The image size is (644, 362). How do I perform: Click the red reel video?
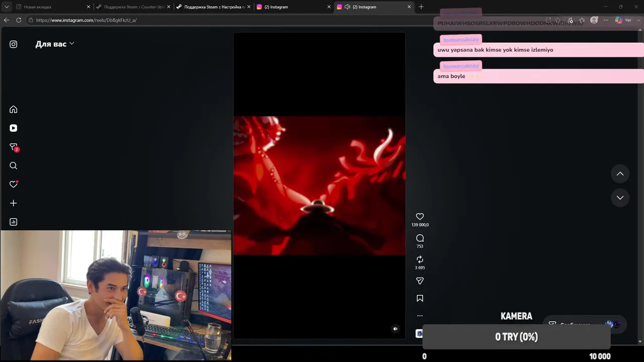tap(319, 186)
